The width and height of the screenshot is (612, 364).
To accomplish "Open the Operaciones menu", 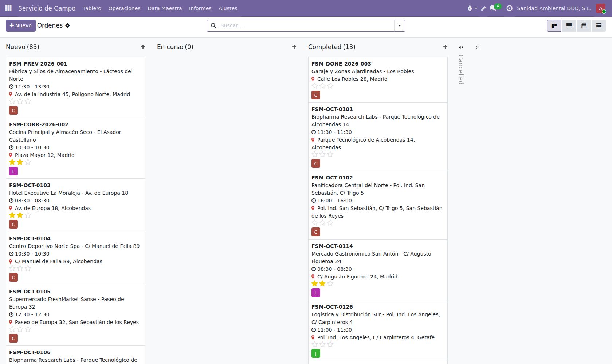I will pos(124,8).
